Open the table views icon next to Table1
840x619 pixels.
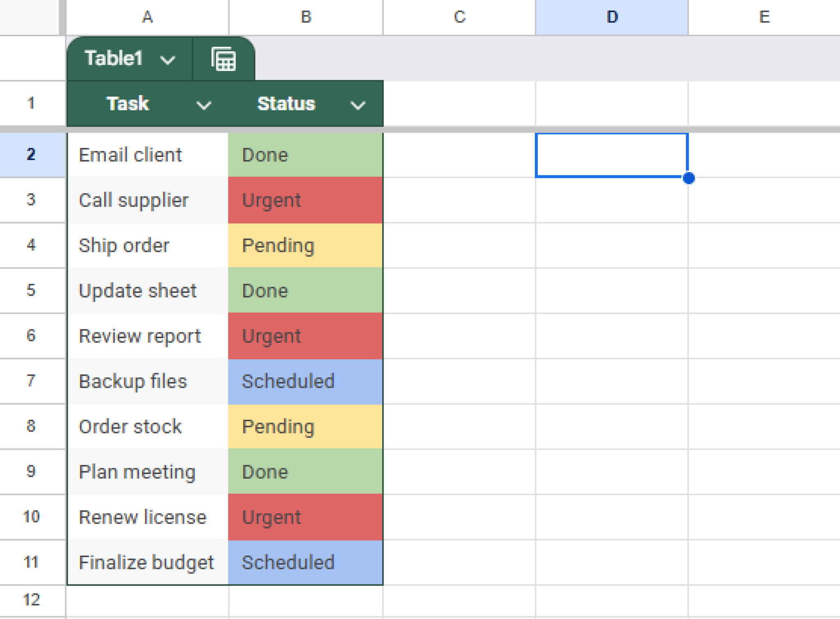point(223,58)
